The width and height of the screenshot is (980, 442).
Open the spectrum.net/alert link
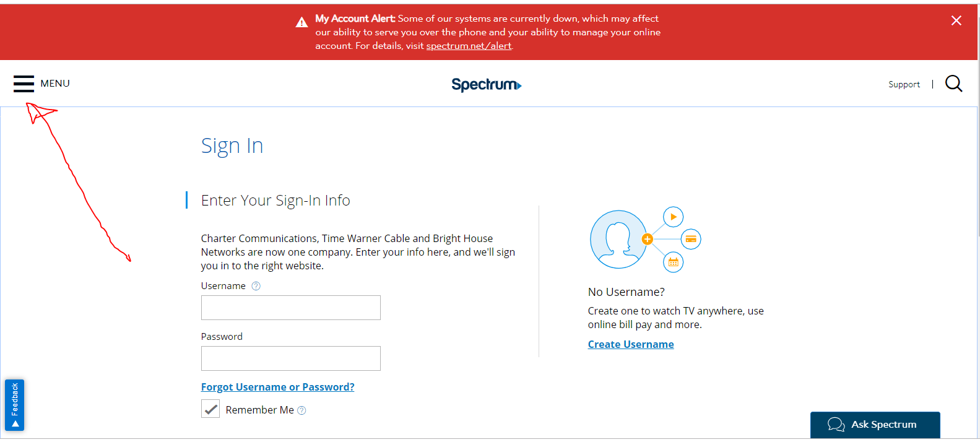tap(468, 45)
